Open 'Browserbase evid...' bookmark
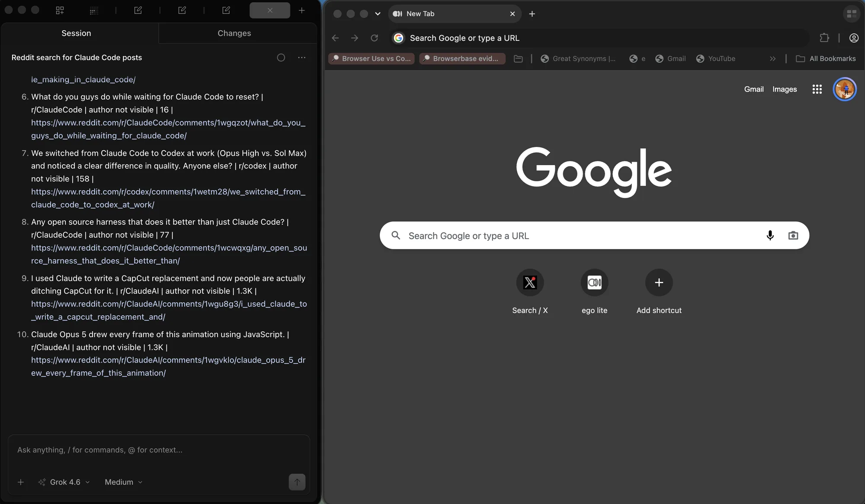865x504 pixels. 462,58
